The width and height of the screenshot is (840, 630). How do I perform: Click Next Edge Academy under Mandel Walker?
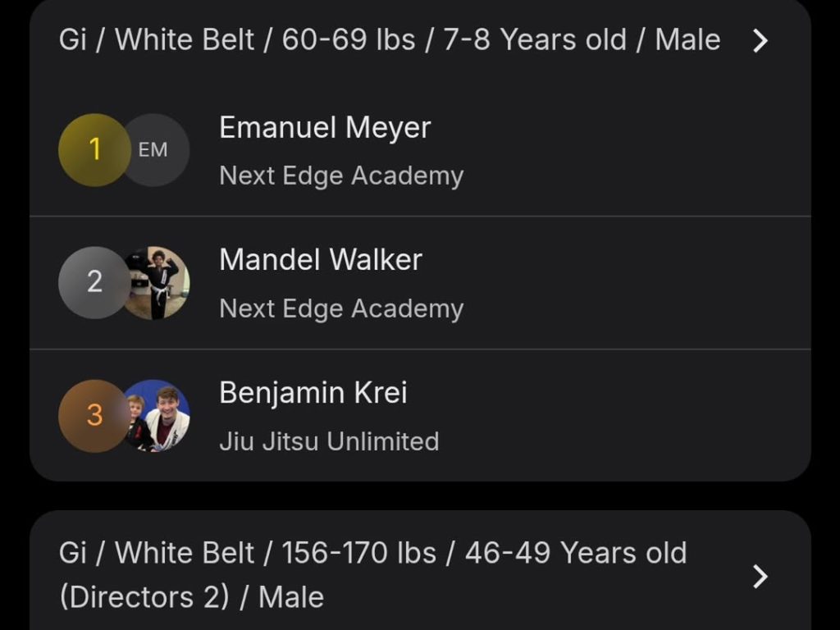pos(341,308)
